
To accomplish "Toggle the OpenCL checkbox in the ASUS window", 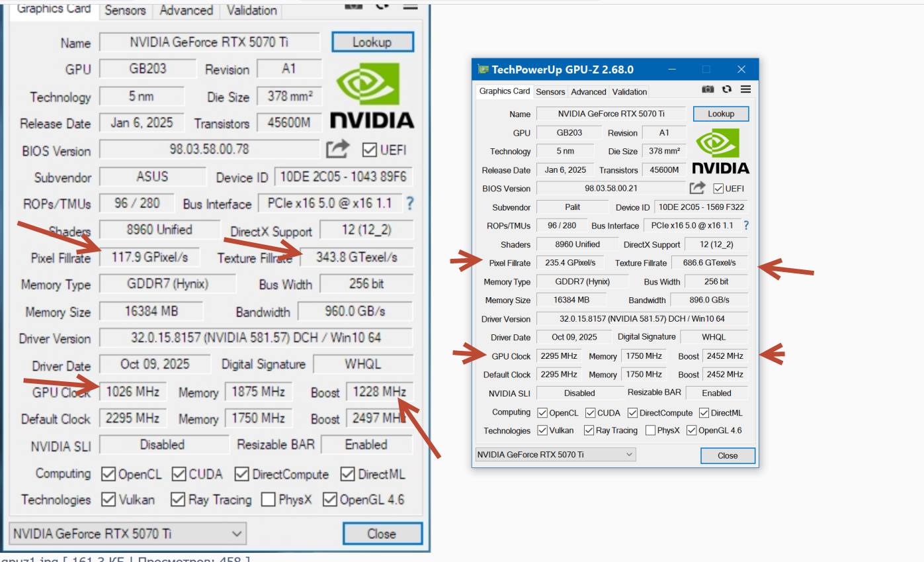I will [108, 474].
